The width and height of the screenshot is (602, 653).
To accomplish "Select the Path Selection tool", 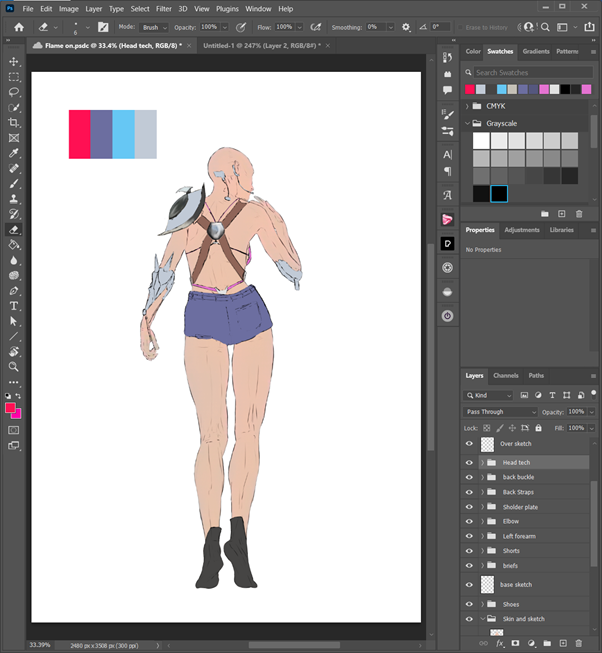I will click(14, 321).
